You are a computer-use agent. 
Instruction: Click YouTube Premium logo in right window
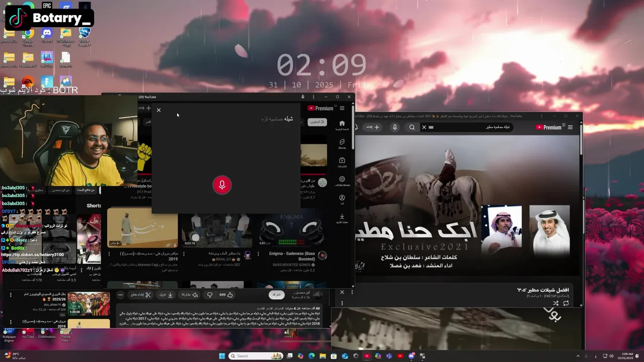(x=548, y=127)
